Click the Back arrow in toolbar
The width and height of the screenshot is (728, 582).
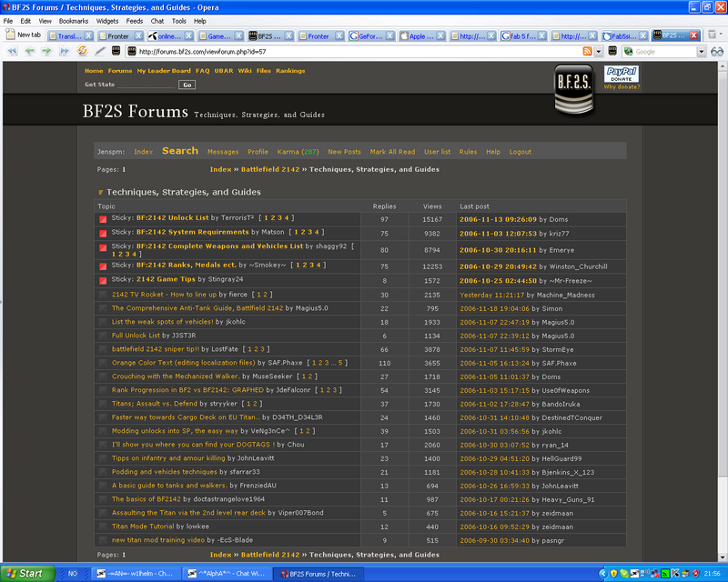click(30, 51)
